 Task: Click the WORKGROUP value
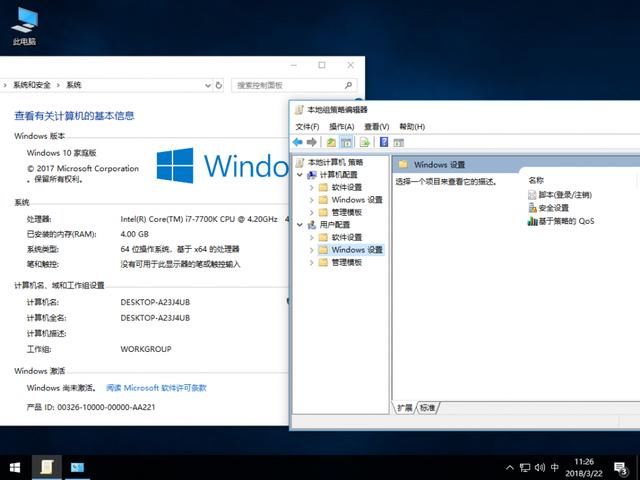click(146, 349)
